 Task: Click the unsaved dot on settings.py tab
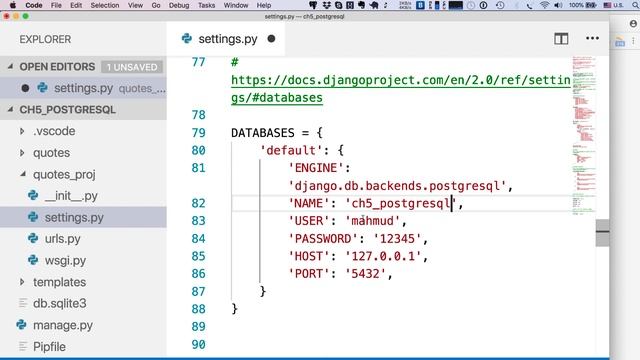click(x=271, y=39)
